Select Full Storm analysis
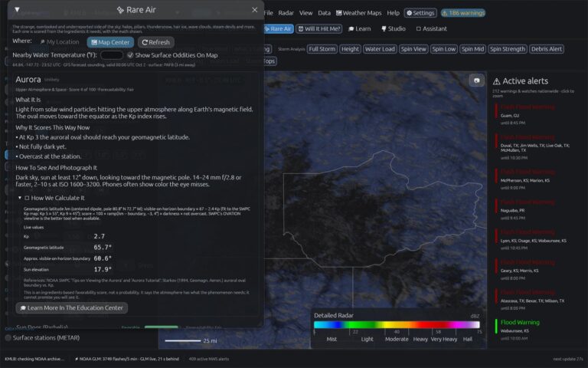 (x=322, y=49)
